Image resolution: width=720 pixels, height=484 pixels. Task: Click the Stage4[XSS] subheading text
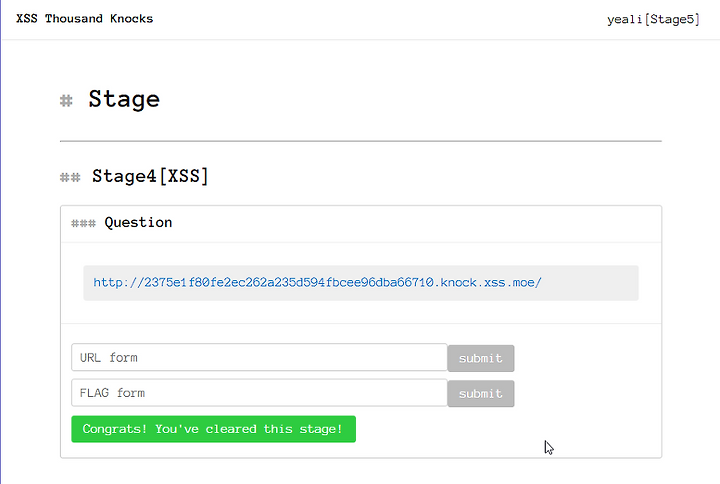pos(150,176)
